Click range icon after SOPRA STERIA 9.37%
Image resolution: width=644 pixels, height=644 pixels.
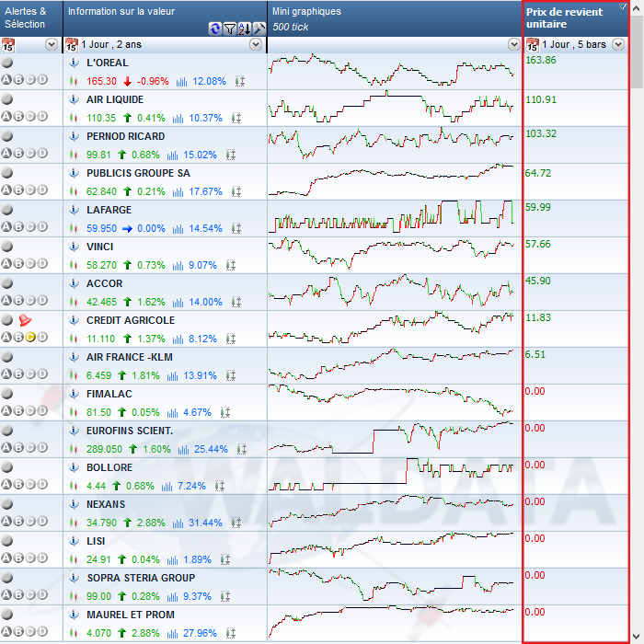coord(225,596)
